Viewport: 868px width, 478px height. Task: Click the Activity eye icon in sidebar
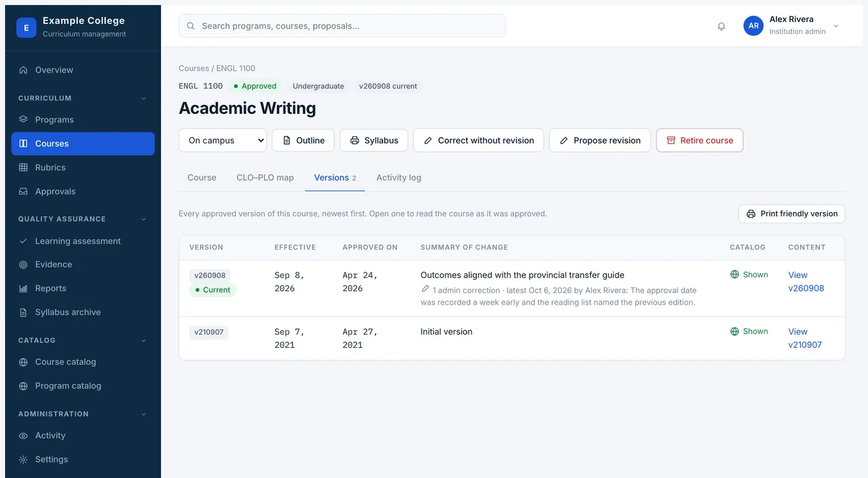(23, 436)
